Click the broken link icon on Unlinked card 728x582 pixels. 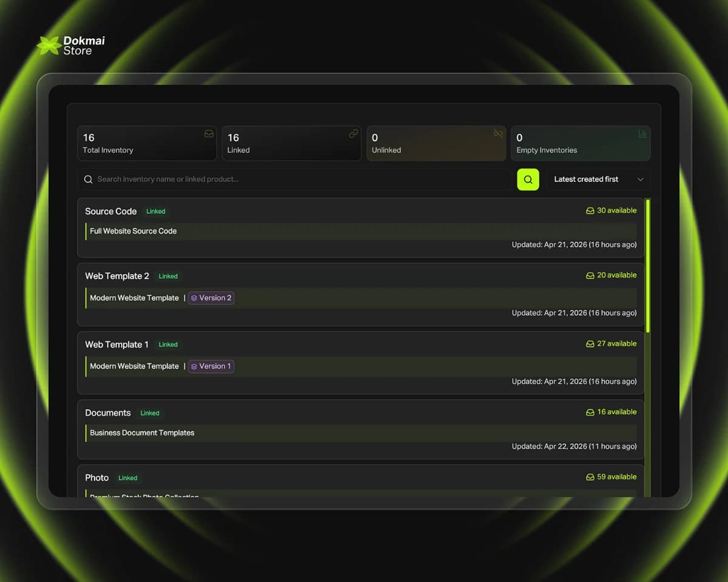pos(498,134)
